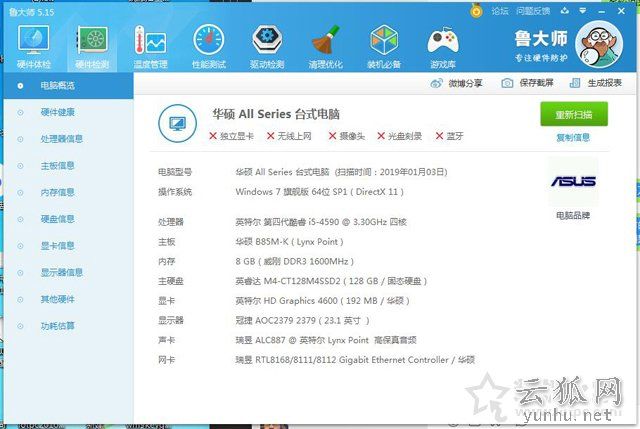Click green 重新扫描 rescan button
This screenshot has width=640, height=429.
(574, 114)
